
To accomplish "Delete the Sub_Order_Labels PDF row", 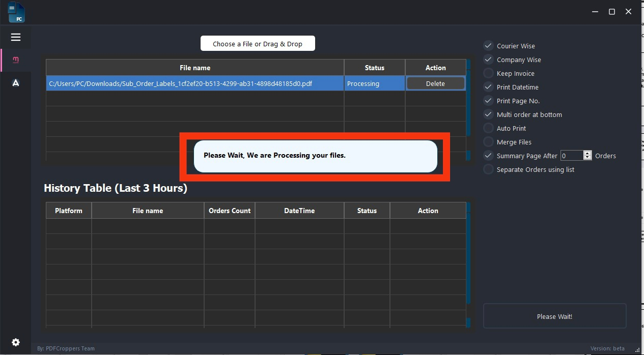I will point(435,83).
